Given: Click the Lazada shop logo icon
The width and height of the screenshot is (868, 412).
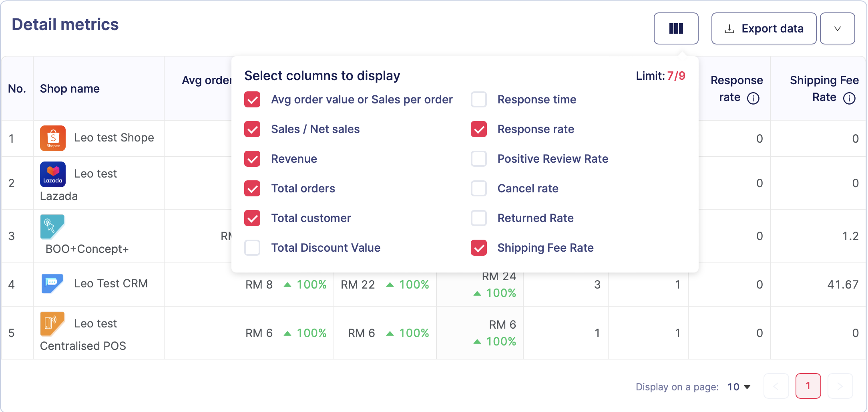Looking at the screenshot, I should (x=53, y=174).
